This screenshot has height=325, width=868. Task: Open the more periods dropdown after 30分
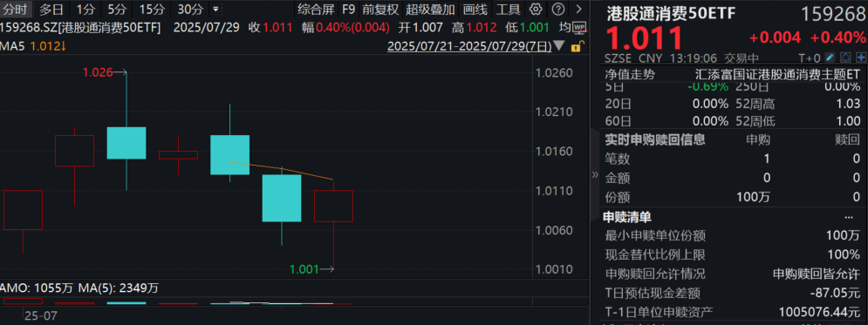tap(215, 10)
